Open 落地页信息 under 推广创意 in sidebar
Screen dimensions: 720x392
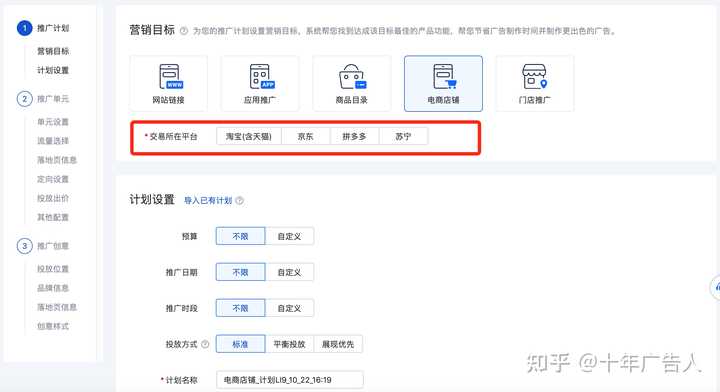tap(57, 307)
